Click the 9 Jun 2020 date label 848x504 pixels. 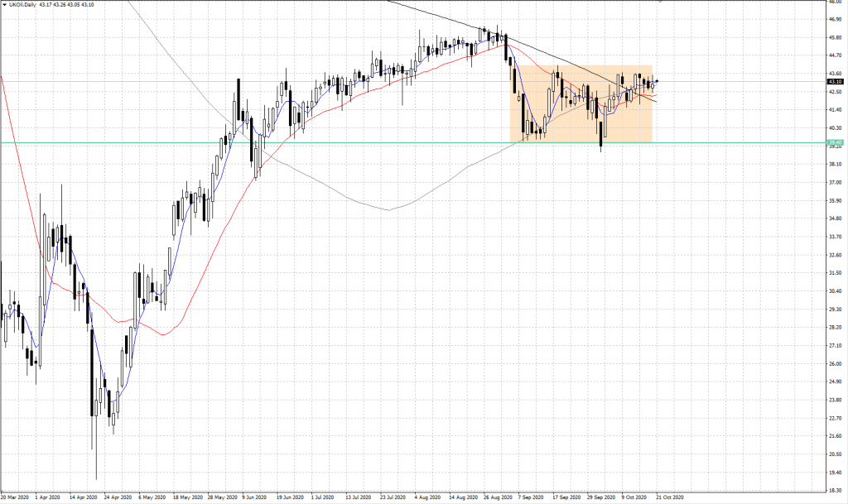click(x=254, y=498)
